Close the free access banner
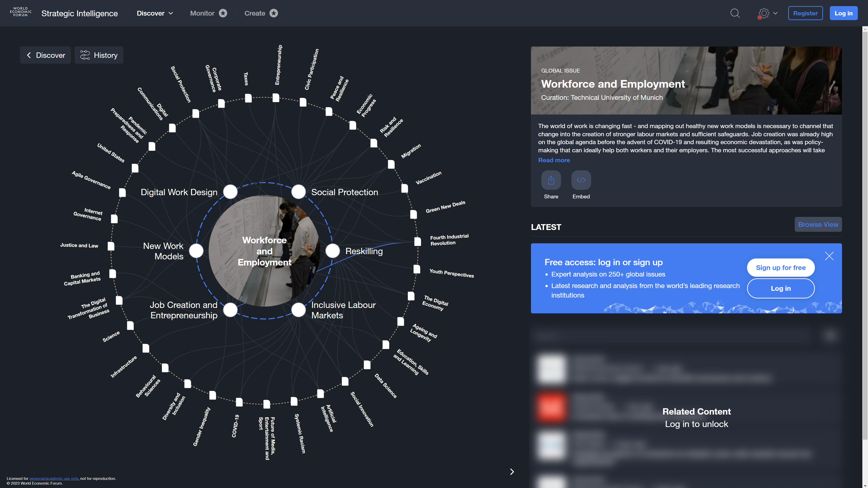The height and width of the screenshot is (488, 868). (829, 256)
